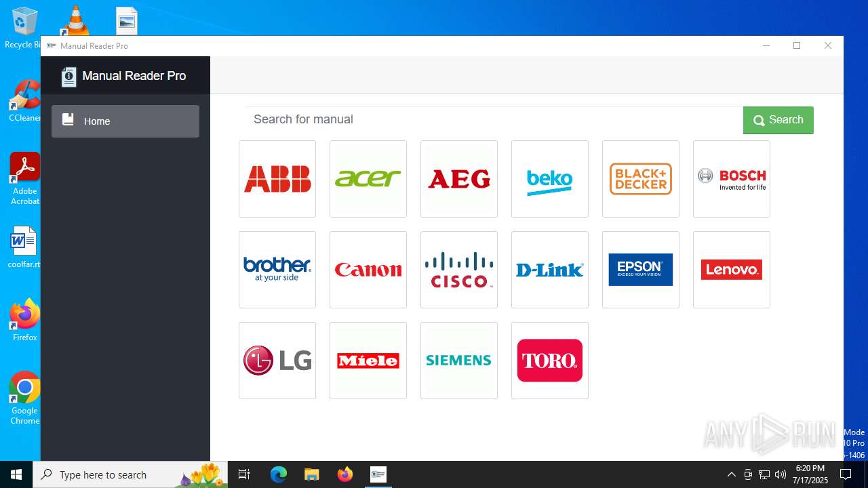Select the Google Chrome desktop shortcut
The image size is (868, 488).
coord(24,399)
